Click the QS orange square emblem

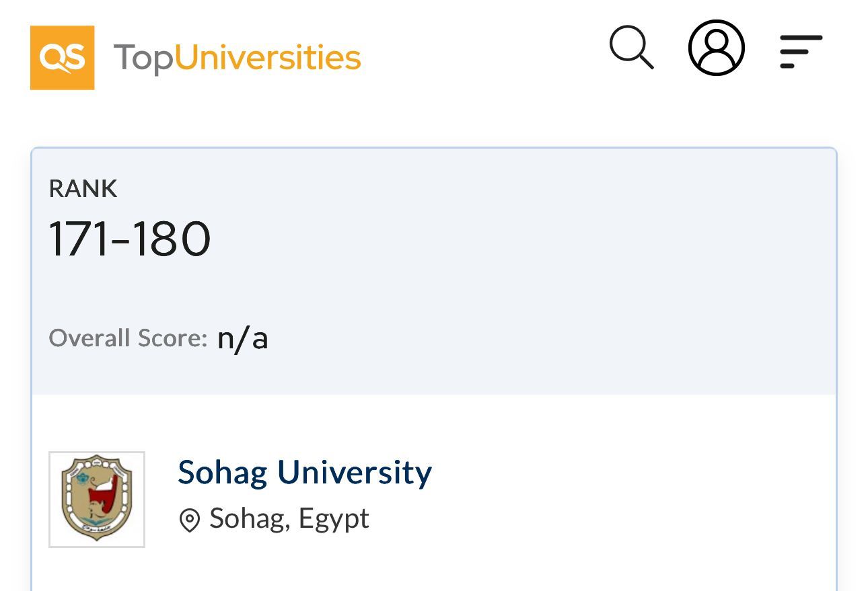tap(63, 57)
